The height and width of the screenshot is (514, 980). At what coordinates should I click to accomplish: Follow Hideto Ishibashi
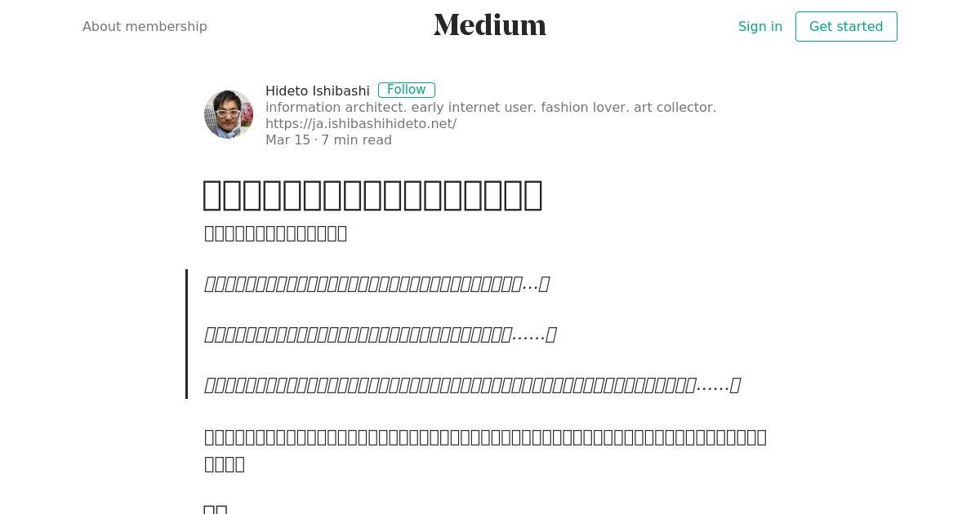[x=407, y=90]
